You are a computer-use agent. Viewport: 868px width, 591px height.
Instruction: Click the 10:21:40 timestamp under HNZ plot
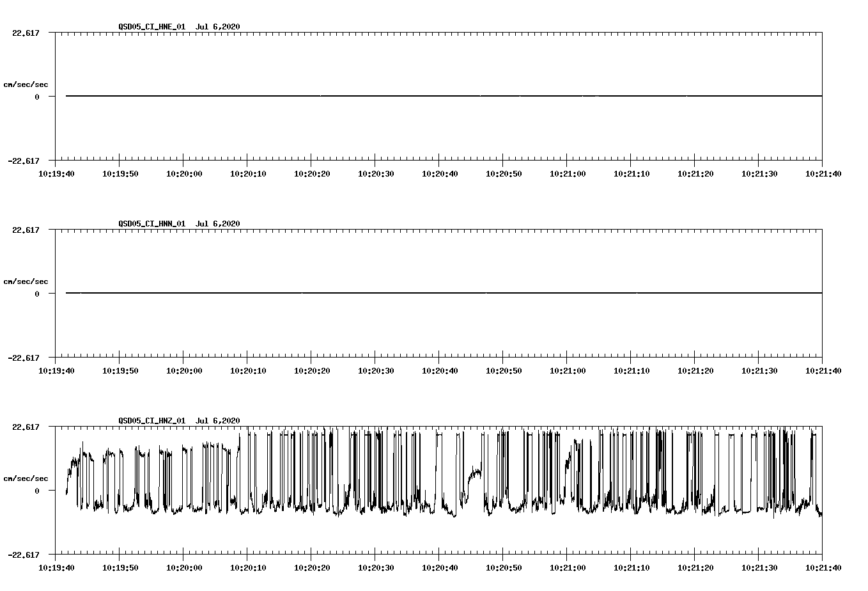[823, 567]
